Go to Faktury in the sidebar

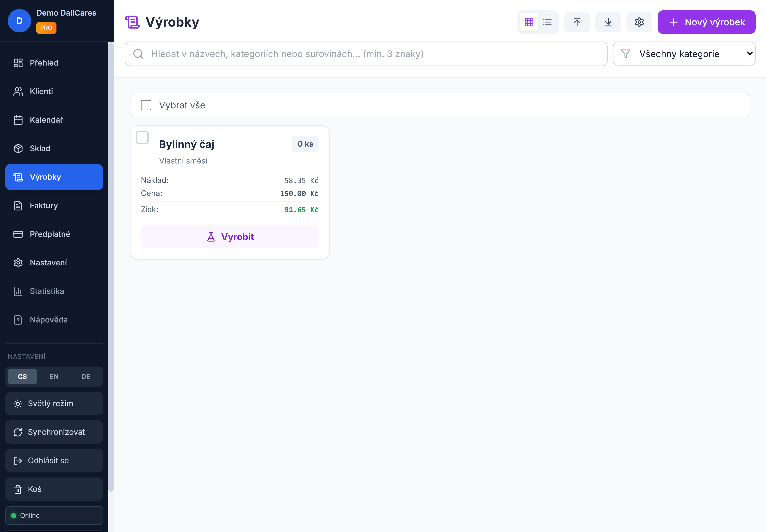44,205
